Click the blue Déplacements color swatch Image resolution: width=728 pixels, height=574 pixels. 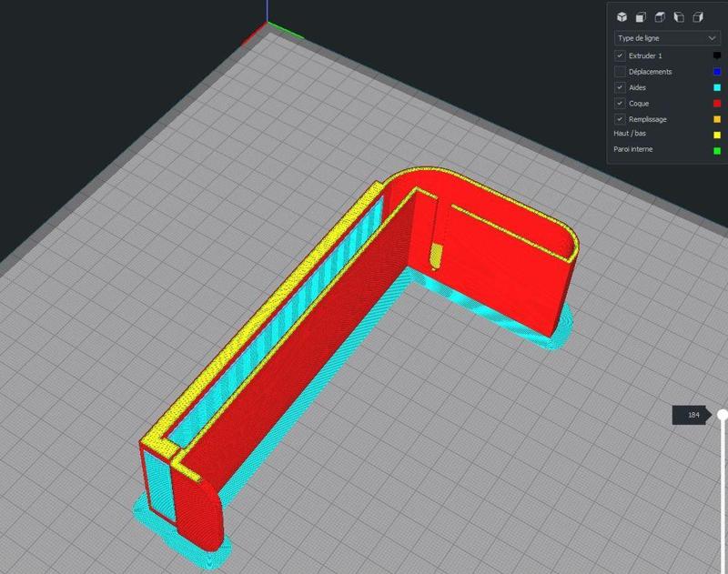coord(717,72)
